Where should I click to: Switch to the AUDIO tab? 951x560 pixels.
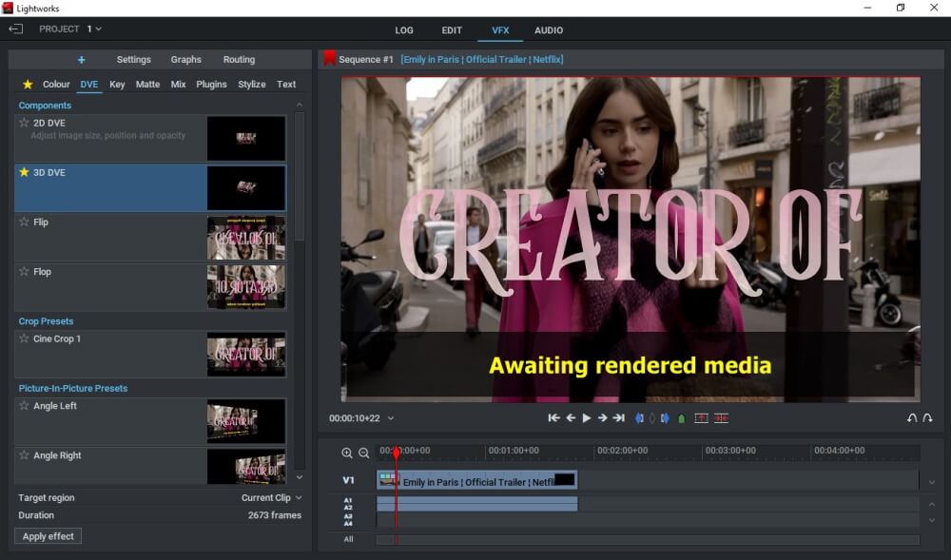pyautogui.click(x=549, y=30)
